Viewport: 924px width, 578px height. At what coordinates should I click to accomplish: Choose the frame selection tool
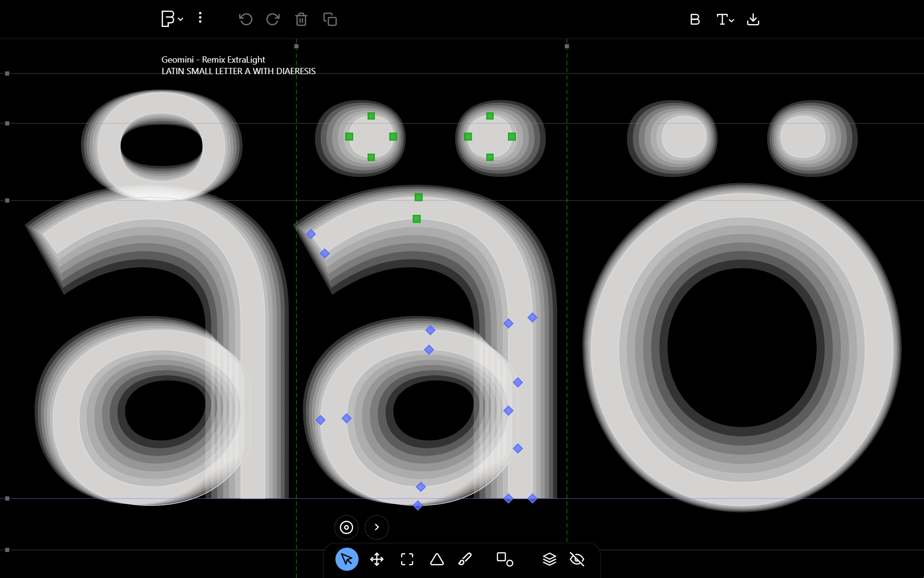(407, 559)
